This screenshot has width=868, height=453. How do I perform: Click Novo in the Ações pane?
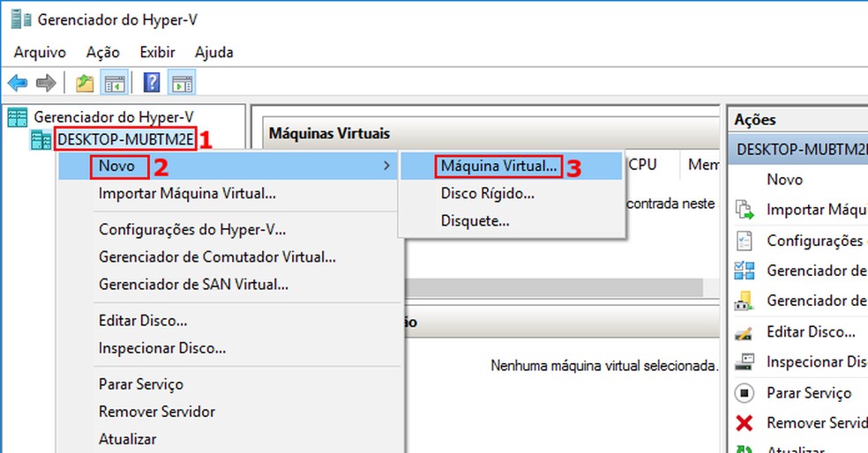pos(784,179)
